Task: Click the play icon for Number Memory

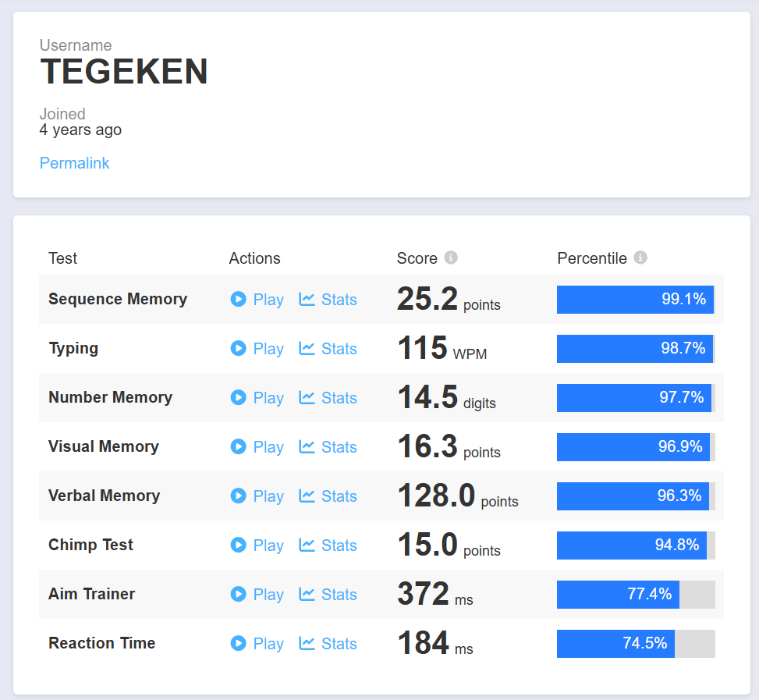Action: coord(238,397)
